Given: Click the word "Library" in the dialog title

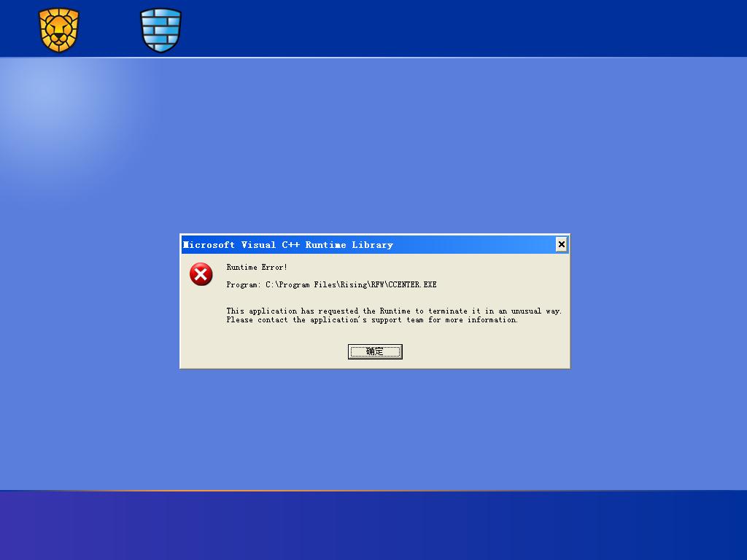Looking at the screenshot, I should [373, 245].
